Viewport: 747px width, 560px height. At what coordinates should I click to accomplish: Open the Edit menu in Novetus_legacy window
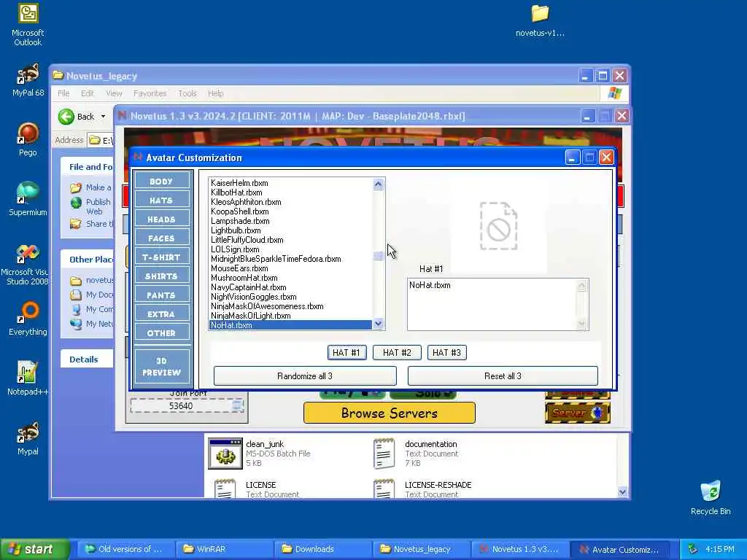click(x=88, y=93)
